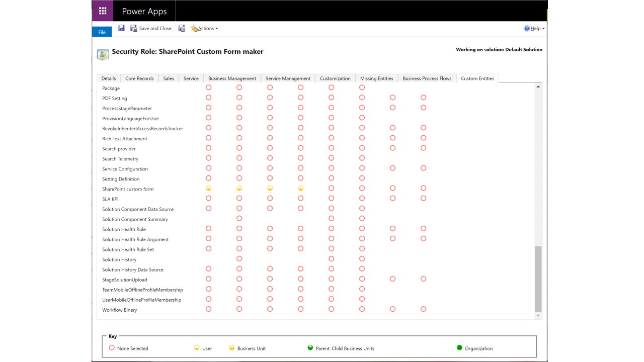644x362 pixels.
Task: Toggle first privilege circle for SharePoint custom form
Action: click(x=209, y=189)
